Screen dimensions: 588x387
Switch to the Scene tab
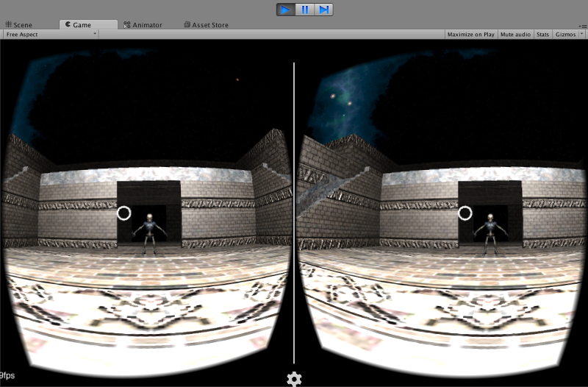click(19, 25)
